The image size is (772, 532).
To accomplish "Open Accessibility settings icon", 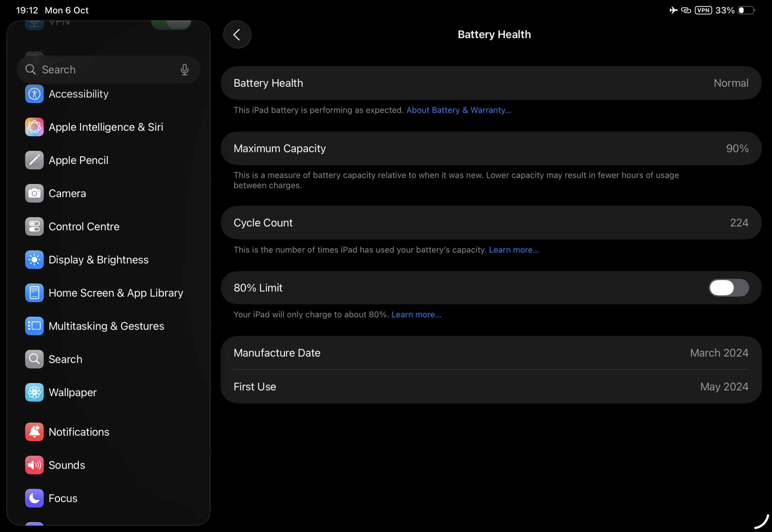I will [x=34, y=94].
